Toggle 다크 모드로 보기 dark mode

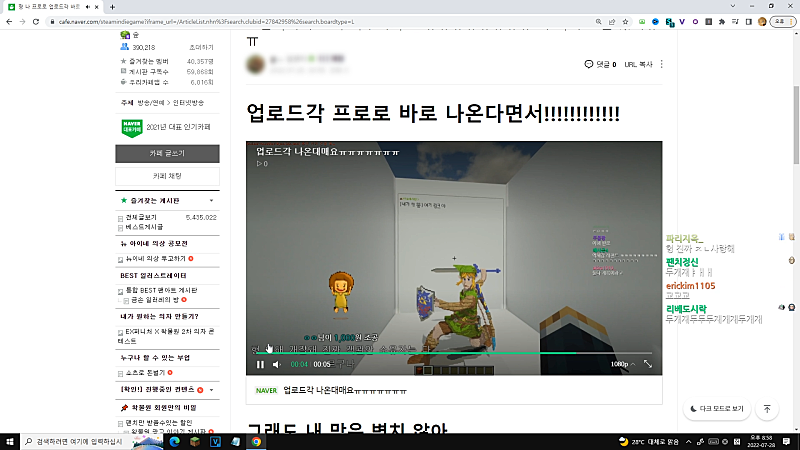[x=716, y=409]
